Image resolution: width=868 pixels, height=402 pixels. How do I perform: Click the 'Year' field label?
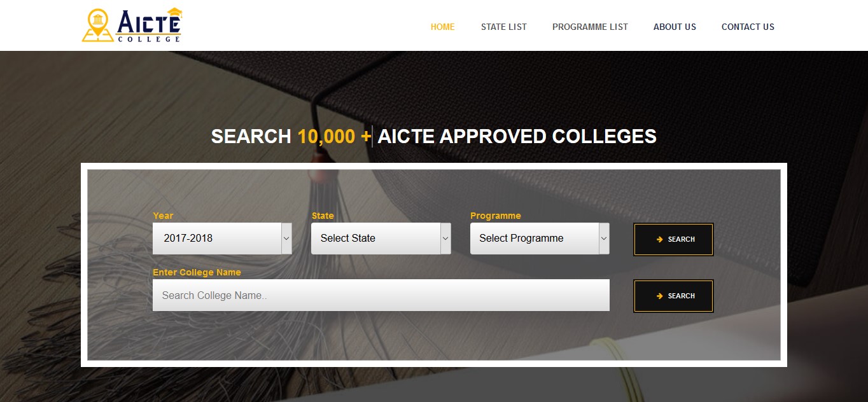[163, 216]
